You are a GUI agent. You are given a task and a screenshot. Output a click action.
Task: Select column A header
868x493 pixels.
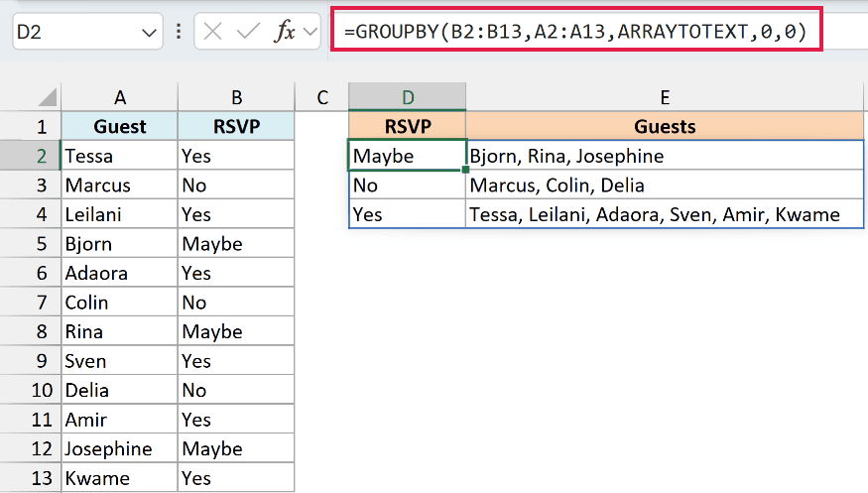[x=120, y=97]
